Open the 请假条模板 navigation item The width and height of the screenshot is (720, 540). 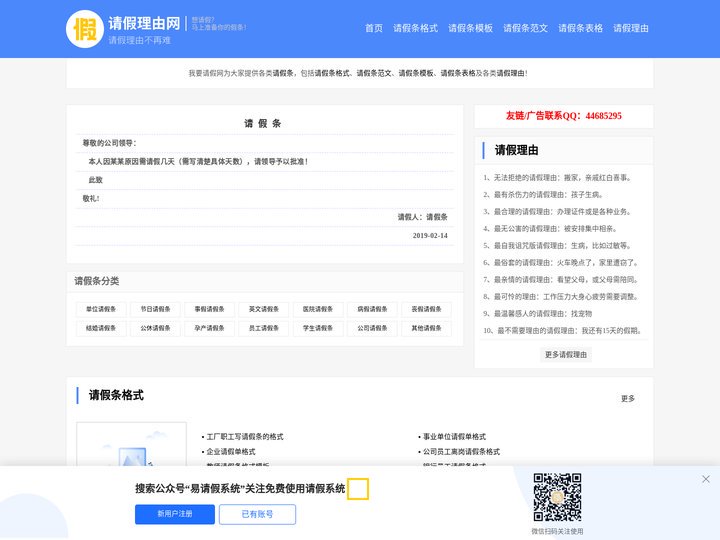(x=471, y=28)
